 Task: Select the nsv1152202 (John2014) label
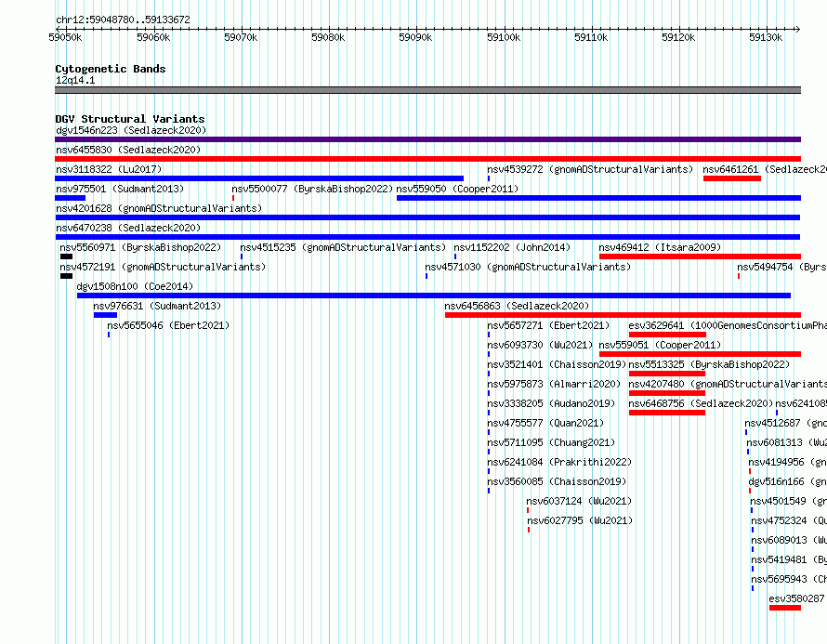pyautogui.click(x=512, y=247)
